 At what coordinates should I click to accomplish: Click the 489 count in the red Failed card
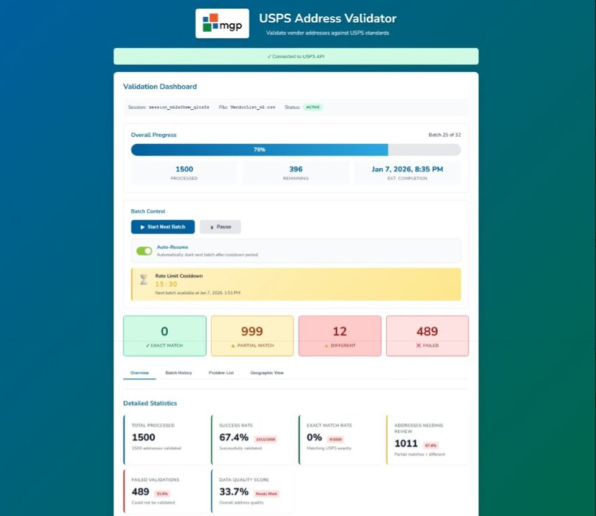tap(427, 331)
